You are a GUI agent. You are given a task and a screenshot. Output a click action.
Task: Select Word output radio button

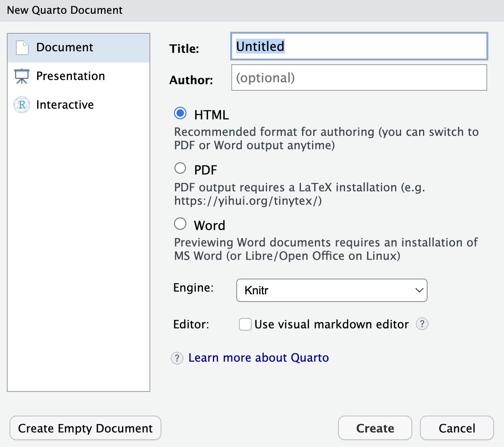(x=180, y=224)
